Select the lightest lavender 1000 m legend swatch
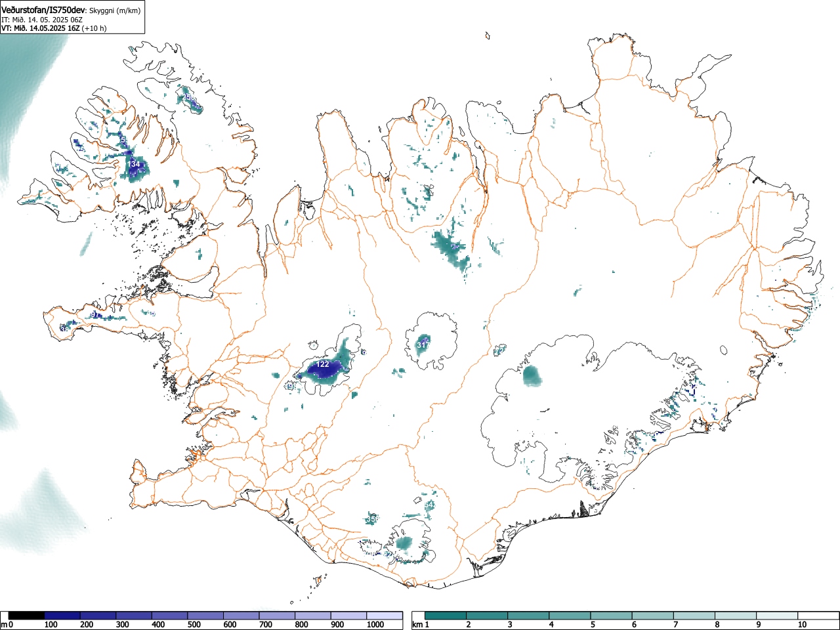 (x=385, y=616)
